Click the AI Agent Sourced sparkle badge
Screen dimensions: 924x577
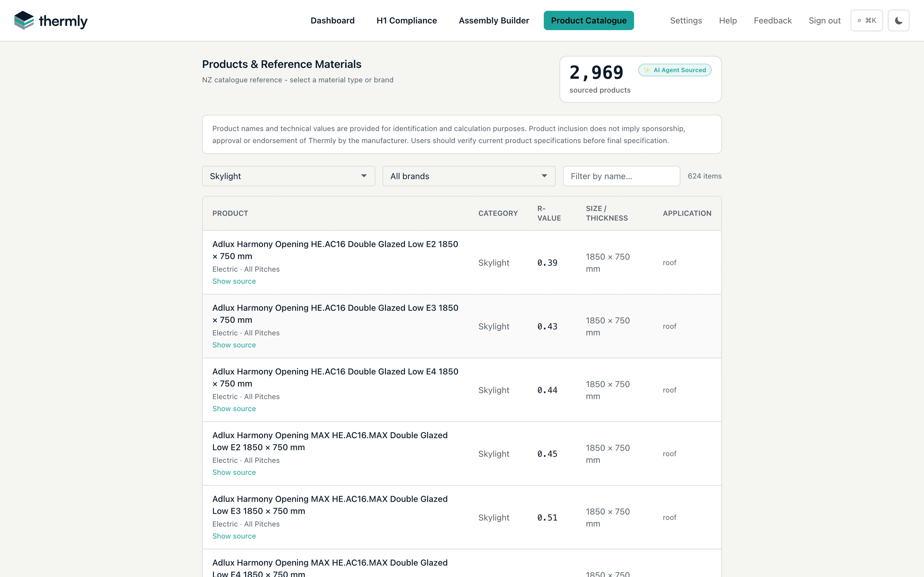pos(675,70)
